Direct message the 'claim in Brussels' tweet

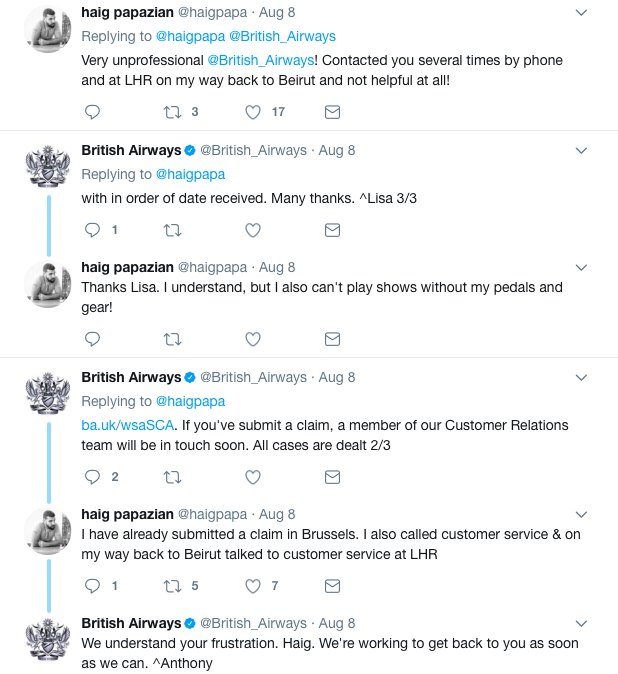[x=333, y=586]
